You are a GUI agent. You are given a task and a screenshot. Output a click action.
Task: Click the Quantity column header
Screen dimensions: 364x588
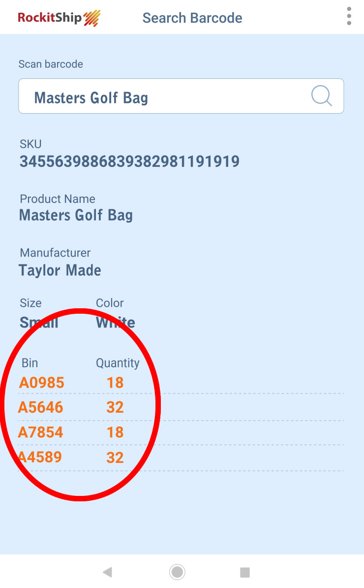tap(118, 363)
